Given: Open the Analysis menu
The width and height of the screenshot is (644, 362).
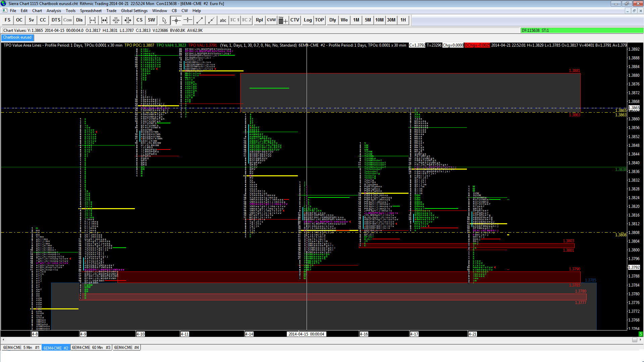Looking at the screenshot, I should click(54, 11).
